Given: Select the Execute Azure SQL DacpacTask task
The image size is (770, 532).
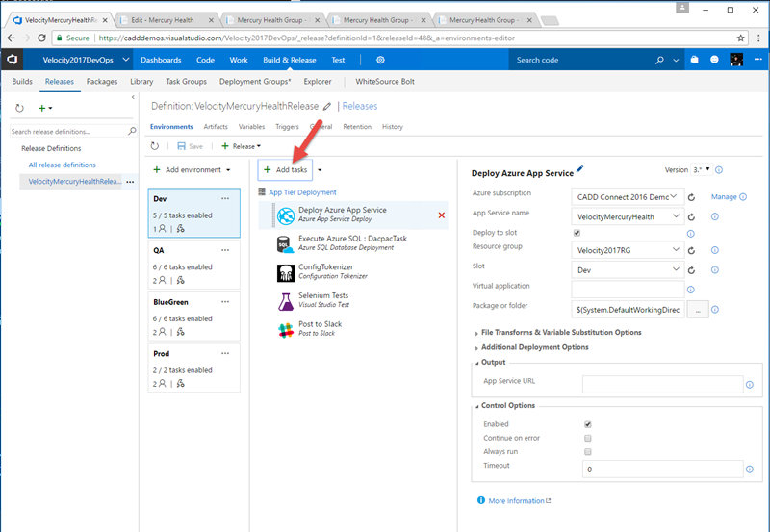Looking at the screenshot, I should tap(353, 243).
